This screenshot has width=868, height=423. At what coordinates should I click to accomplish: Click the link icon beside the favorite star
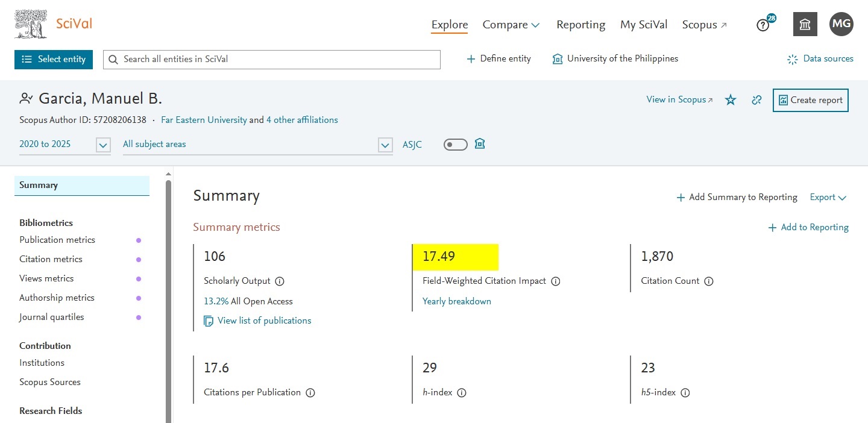tap(756, 101)
